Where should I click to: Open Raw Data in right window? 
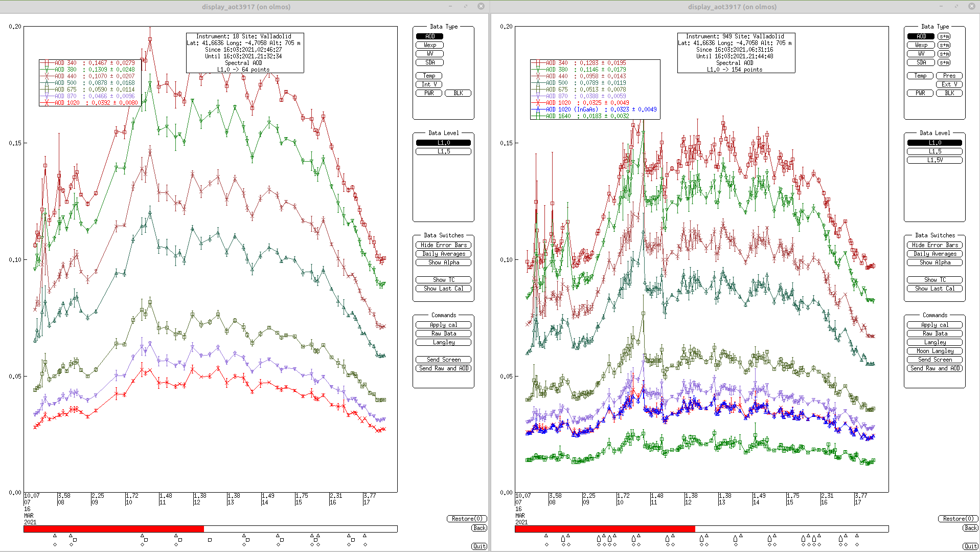[x=935, y=334]
